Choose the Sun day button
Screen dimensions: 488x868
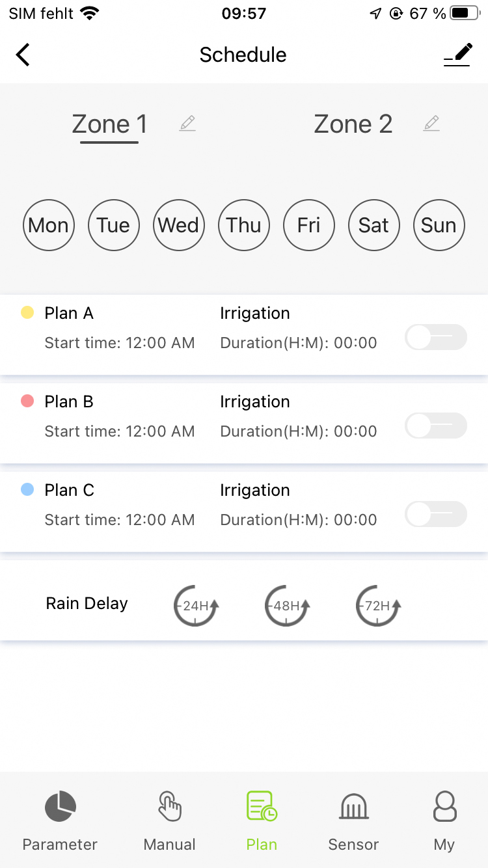coord(439,225)
